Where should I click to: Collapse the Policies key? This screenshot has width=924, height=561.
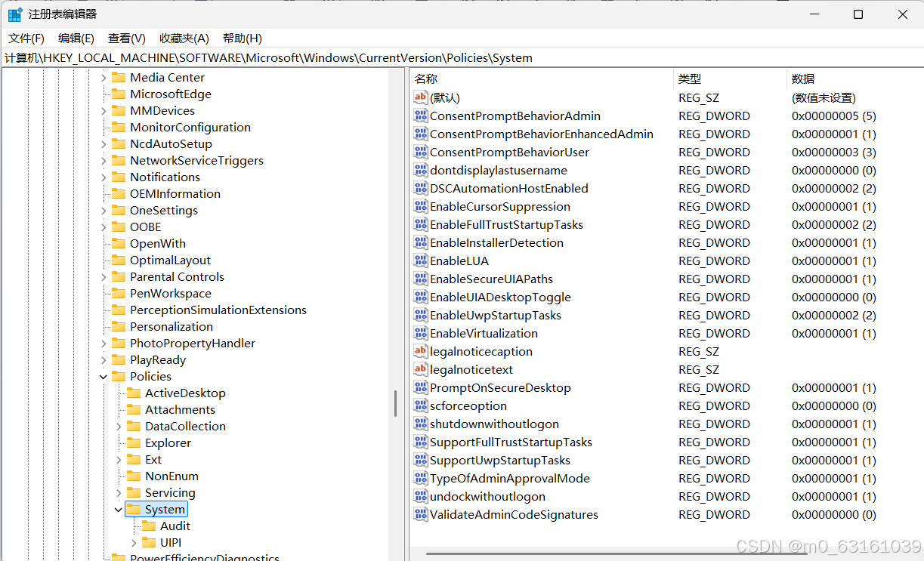(104, 376)
